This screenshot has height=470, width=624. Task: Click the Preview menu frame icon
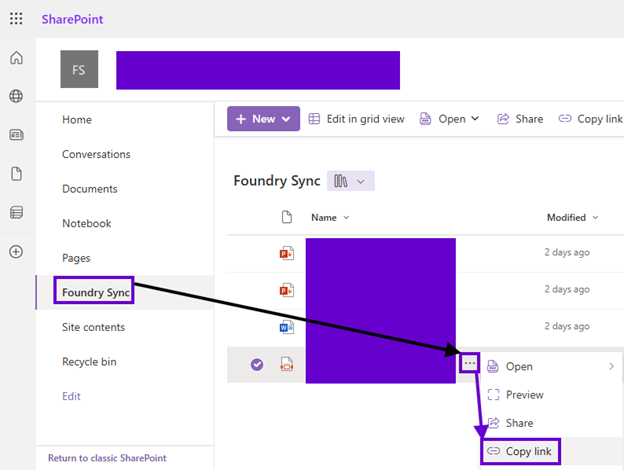(493, 395)
